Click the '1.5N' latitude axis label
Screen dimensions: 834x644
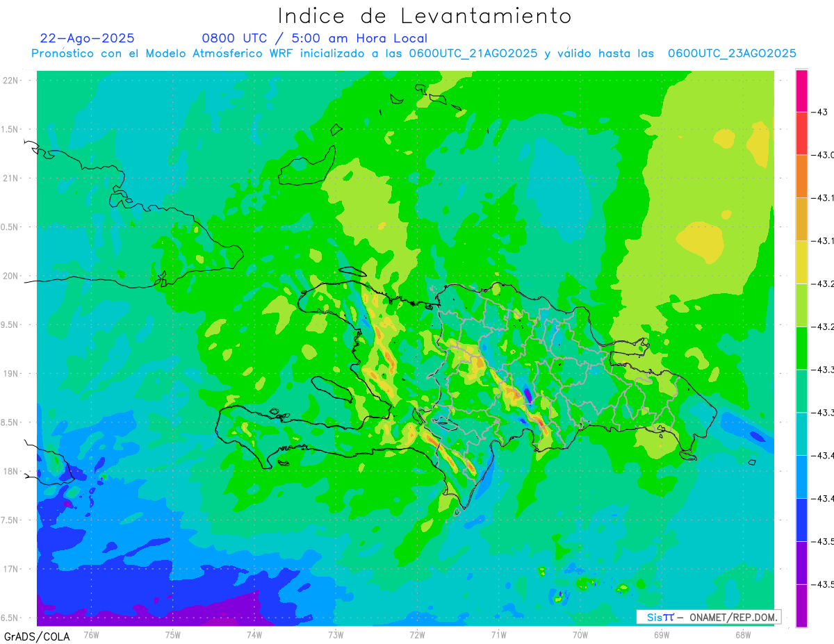pos(10,129)
